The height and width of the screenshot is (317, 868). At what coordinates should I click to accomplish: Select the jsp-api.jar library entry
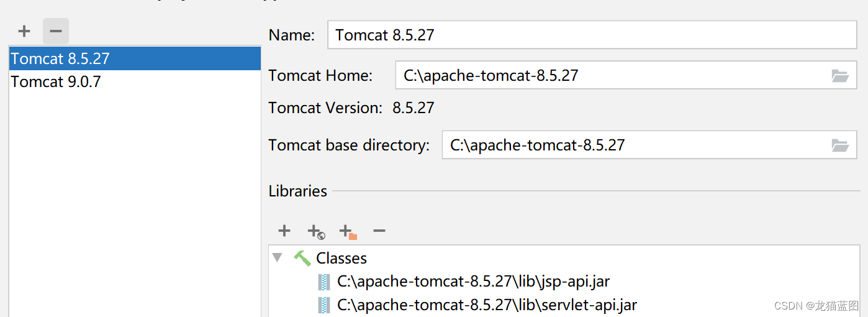tap(473, 282)
